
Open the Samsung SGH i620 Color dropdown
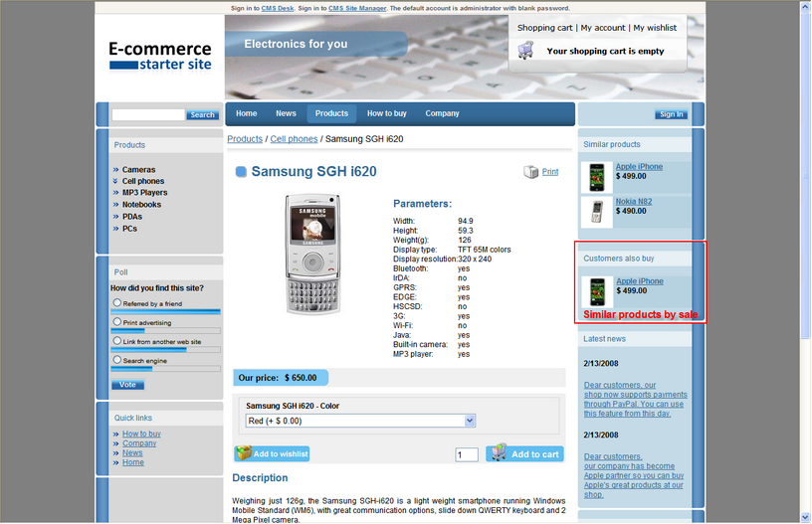pos(360,421)
